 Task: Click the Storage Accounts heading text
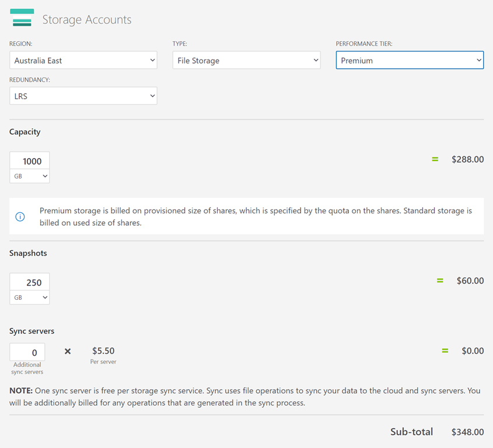pos(87,20)
